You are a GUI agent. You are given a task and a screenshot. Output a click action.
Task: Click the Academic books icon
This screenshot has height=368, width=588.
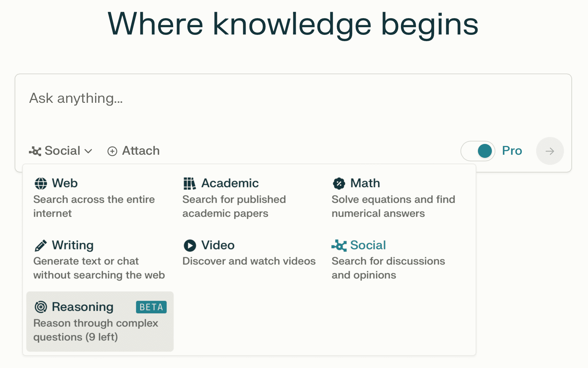click(x=189, y=183)
